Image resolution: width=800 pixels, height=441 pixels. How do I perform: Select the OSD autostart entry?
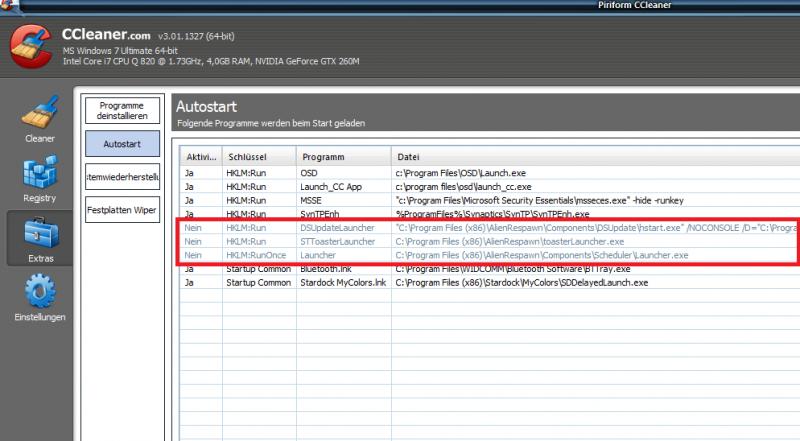pyautogui.click(x=309, y=173)
